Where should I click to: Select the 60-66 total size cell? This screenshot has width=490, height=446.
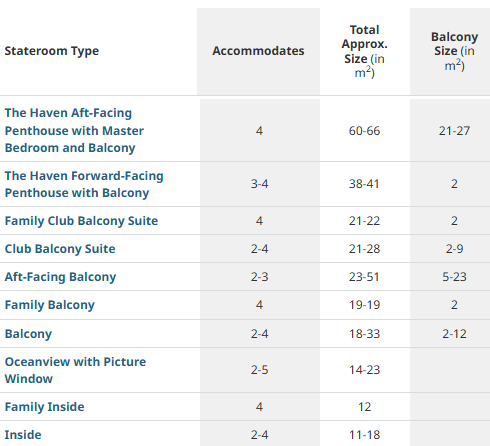click(x=364, y=131)
